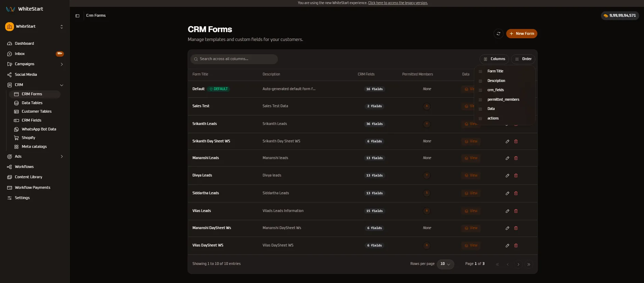The image size is (644, 283).
Task: Click the credits balance badge
Action: [620, 16]
